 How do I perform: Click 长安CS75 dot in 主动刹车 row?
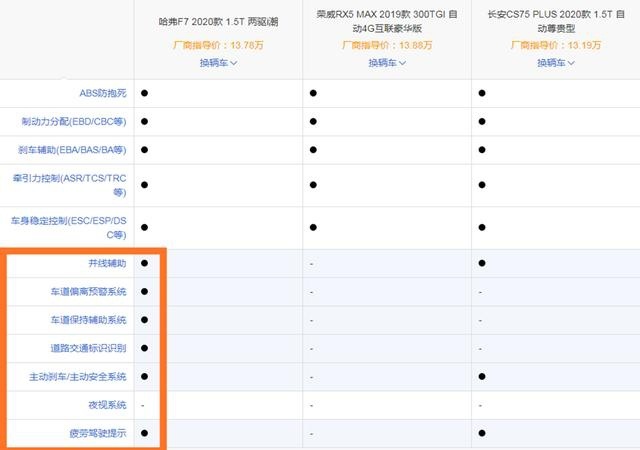pos(482,376)
